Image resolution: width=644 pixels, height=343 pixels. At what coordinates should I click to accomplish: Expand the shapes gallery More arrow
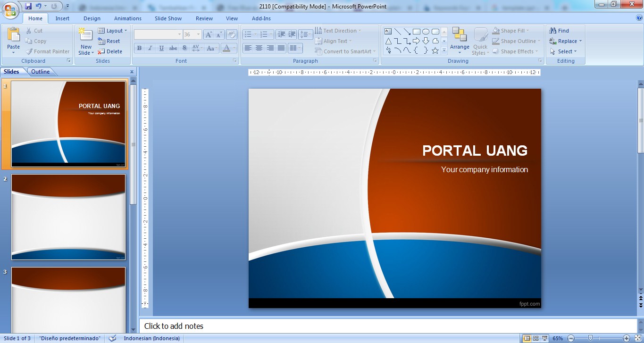444,50
